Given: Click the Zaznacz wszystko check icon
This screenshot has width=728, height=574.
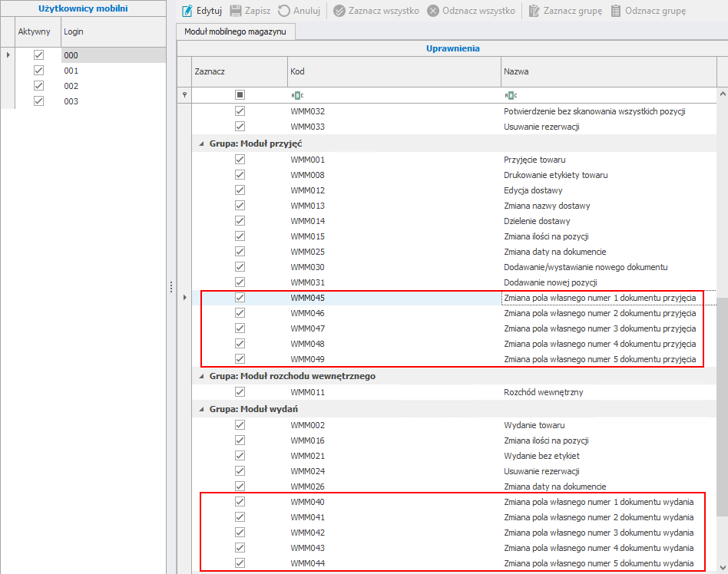Looking at the screenshot, I should pos(339,12).
